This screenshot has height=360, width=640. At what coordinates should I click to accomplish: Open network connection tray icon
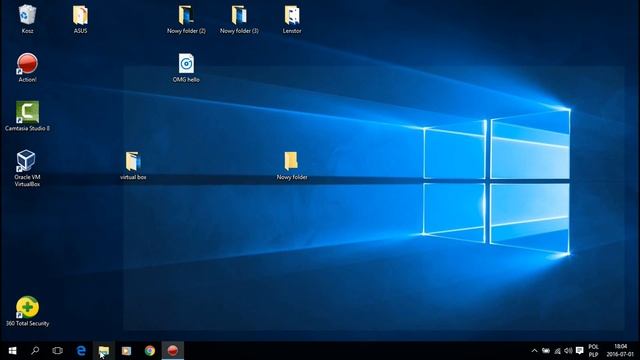tap(557, 351)
